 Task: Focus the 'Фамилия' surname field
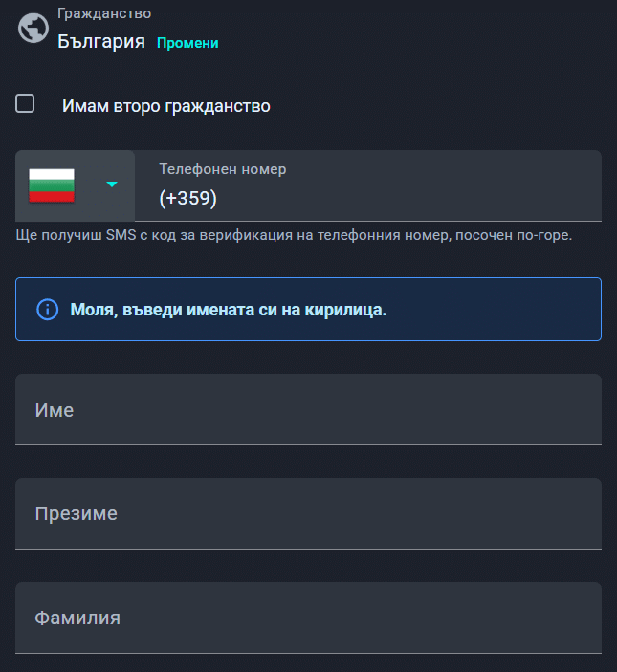pyautogui.click(x=308, y=618)
